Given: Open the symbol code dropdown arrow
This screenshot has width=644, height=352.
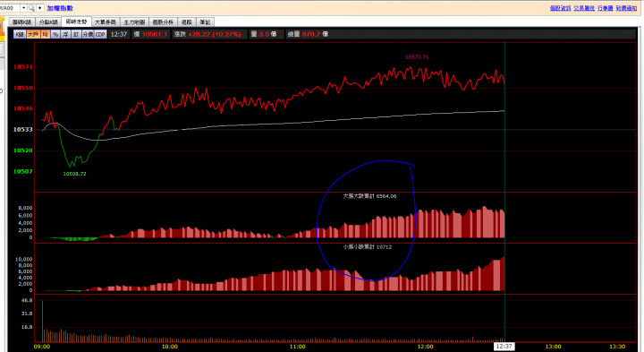Looking at the screenshot, I should click(23, 8).
